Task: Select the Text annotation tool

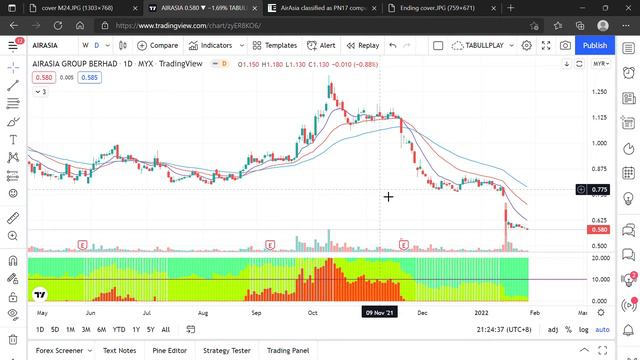Action: [13, 140]
